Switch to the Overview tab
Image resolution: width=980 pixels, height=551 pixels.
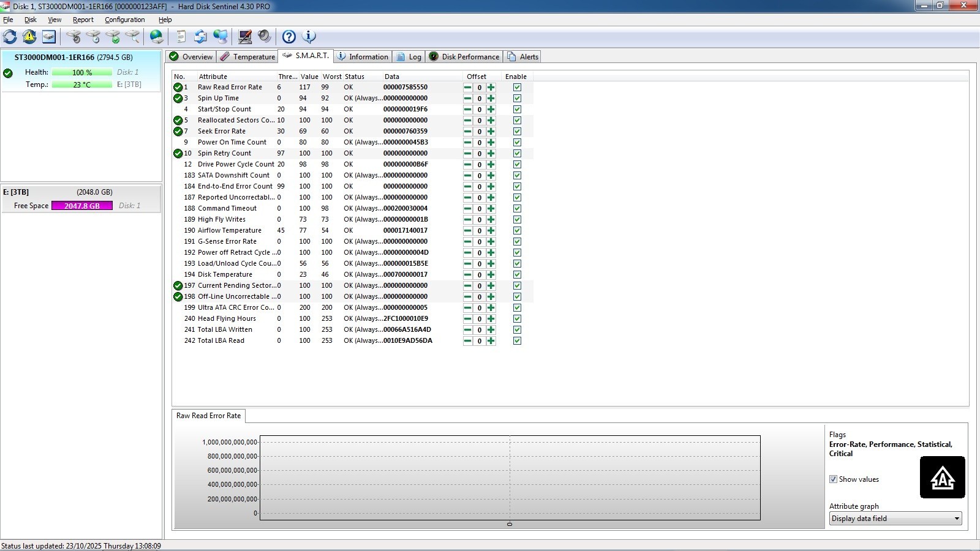pos(190,57)
